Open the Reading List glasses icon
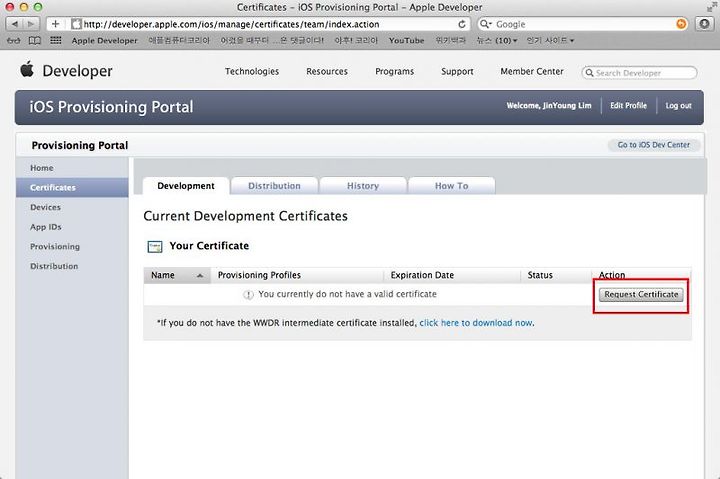 (x=14, y=40)
